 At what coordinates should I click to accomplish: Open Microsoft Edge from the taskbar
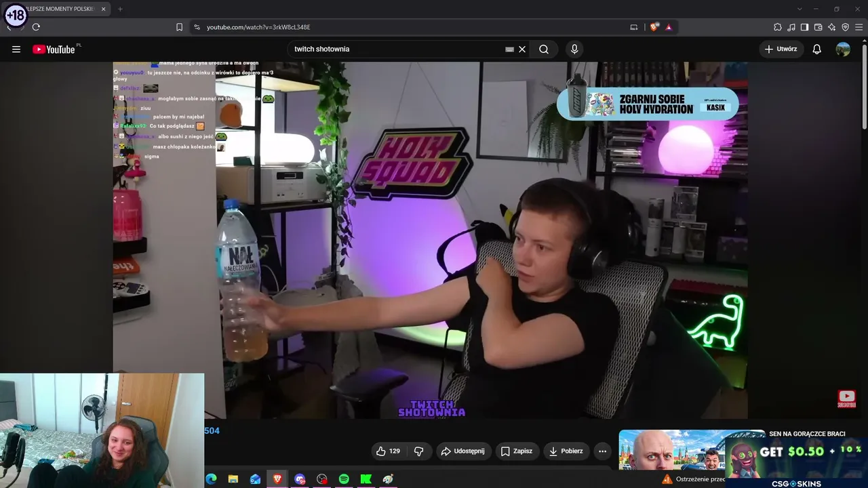point(211,479)
